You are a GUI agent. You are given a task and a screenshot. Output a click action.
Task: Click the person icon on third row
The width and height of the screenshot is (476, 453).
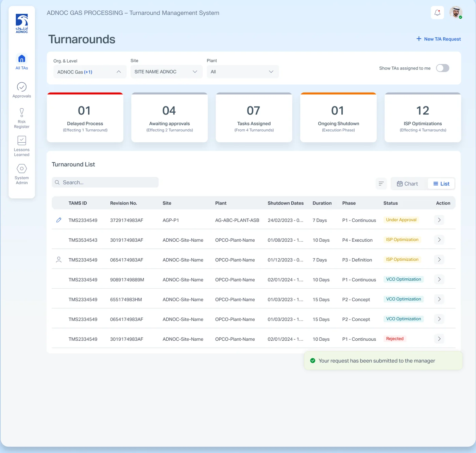pos(59,260)
